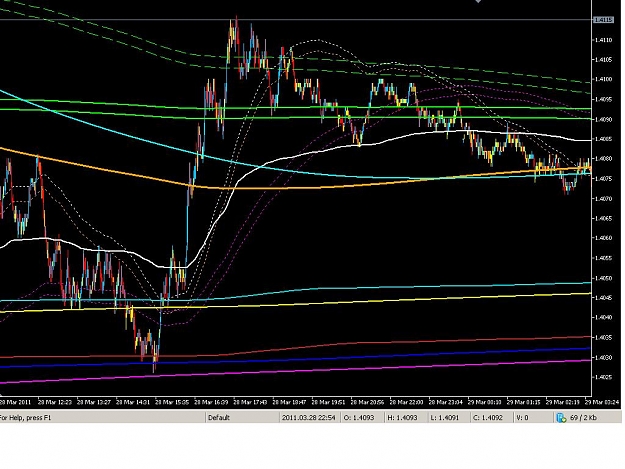This screenshot has height=469, width=625.
Task: Click the 28 Mar 13:27 time axis label
Action: click(x=94, y=402)
